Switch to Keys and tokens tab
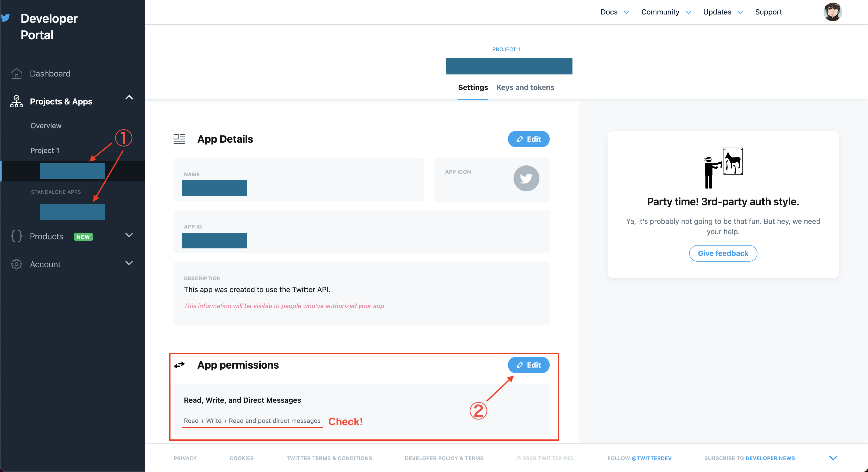This screenshot has width=868, height=472. click(525, 87)
